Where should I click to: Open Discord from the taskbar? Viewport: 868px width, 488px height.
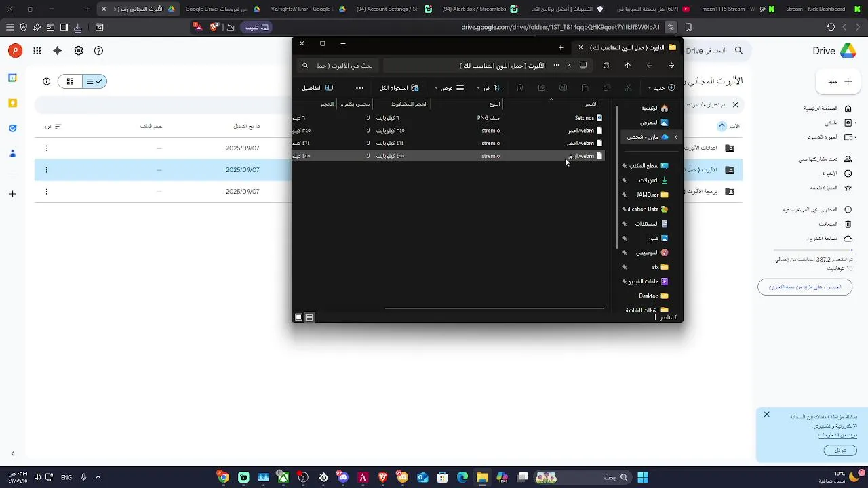pyautogui.click(x=343, y=477)
